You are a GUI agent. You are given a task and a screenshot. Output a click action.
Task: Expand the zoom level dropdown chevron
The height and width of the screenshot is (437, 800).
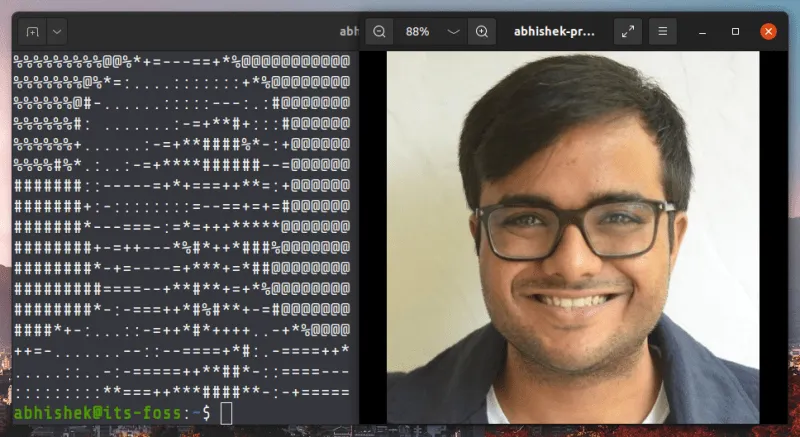coord(453,31)
